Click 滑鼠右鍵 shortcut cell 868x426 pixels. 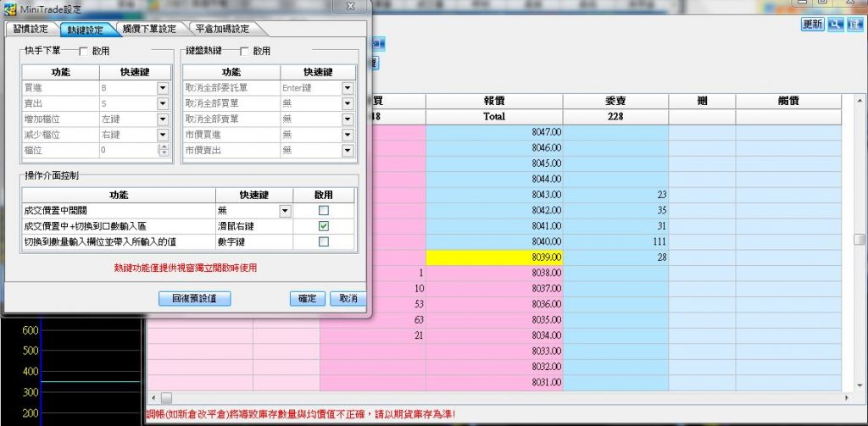pos(254,226)
